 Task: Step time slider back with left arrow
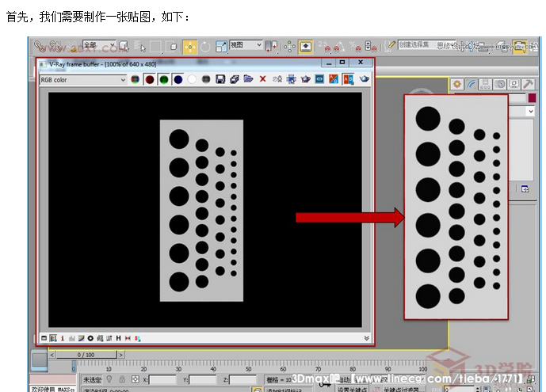[x=52, y=355]
